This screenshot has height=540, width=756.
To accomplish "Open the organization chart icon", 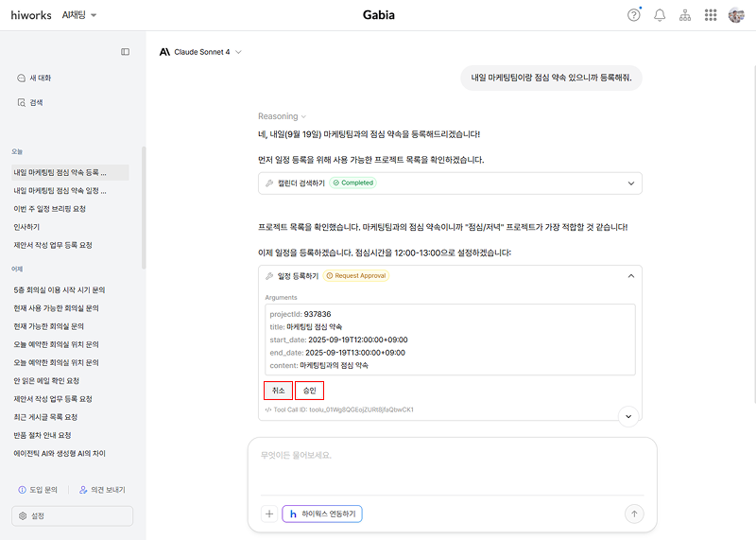I will click(685, 15).
